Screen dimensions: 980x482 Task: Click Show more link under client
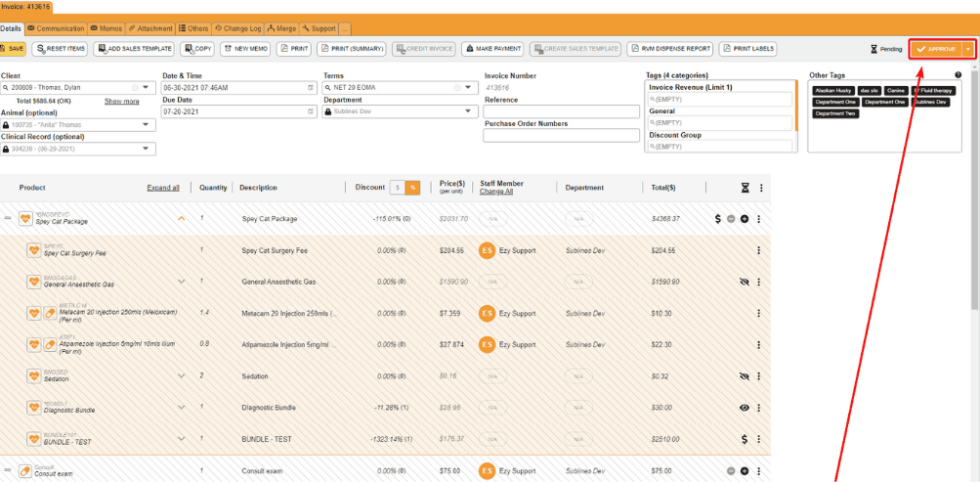122,102
